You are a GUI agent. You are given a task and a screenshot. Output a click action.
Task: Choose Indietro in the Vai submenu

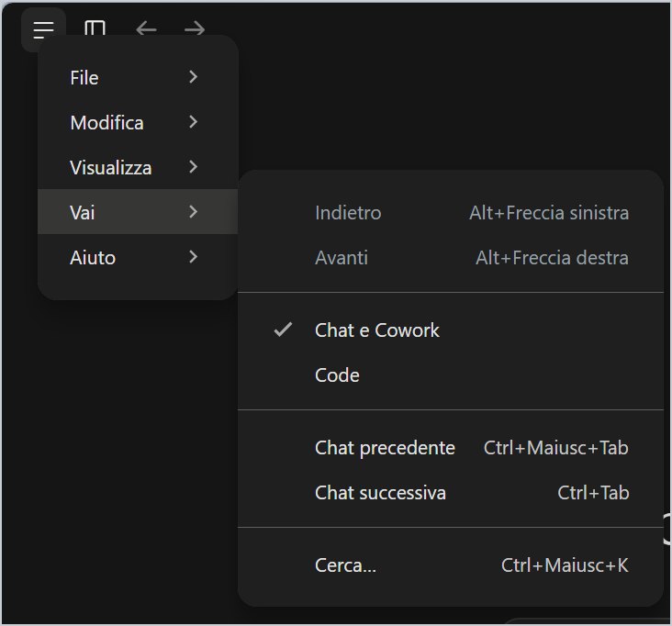(x=451, y=213)
